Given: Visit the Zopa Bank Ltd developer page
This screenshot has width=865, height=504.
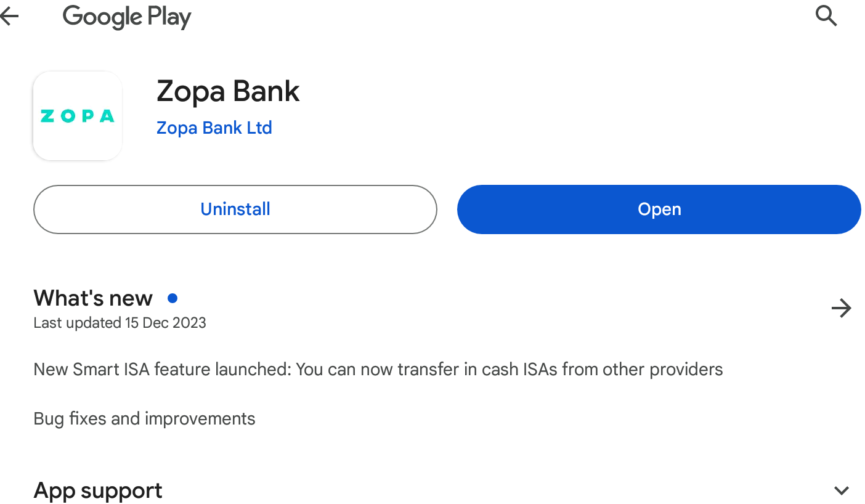Looking at the screenshot, I should tap(214, 128).
